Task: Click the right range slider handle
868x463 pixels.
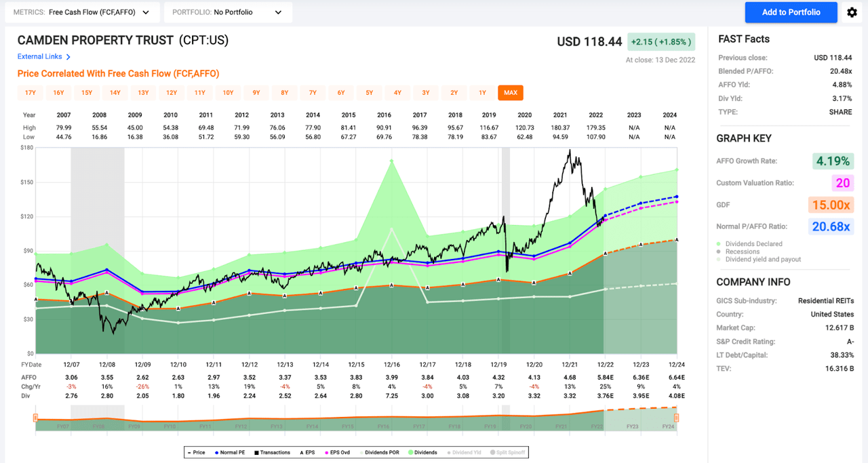Action: 676,418
